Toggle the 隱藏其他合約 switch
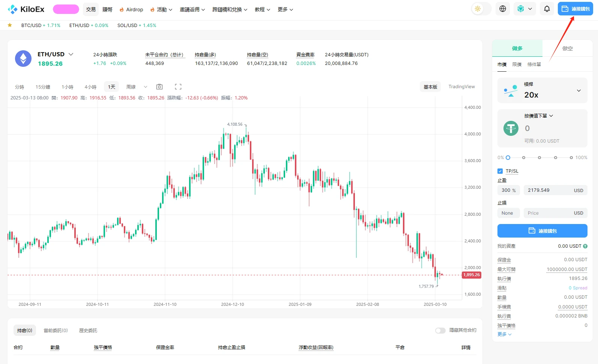 (440, 330)
